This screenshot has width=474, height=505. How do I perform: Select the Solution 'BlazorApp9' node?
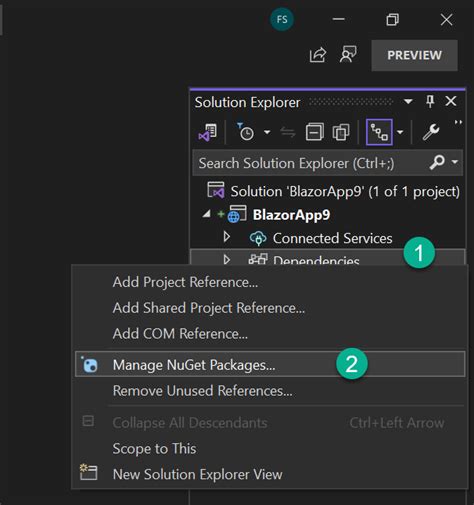coord(333,191)
